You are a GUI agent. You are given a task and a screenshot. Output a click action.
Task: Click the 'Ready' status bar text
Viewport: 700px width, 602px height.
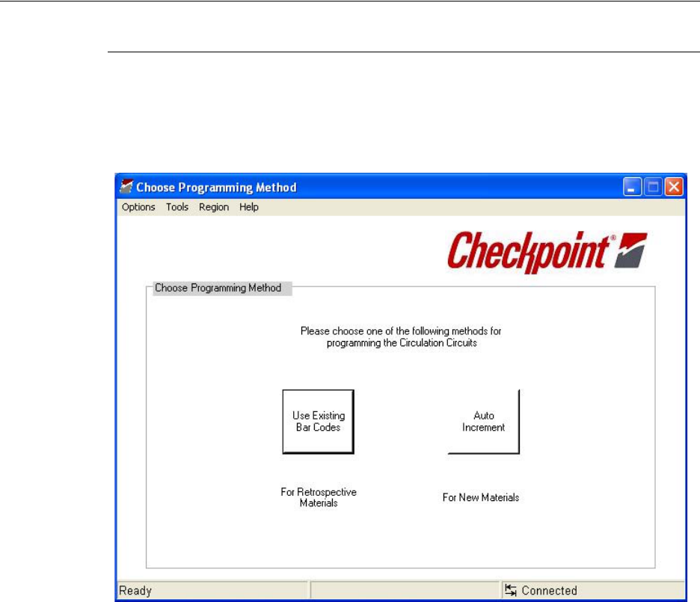[x=135, y=590]
